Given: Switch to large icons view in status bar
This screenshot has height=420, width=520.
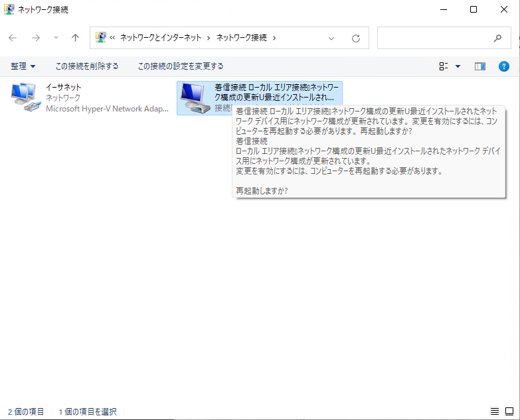Looking at the screenshot, I should coord(509,411).
